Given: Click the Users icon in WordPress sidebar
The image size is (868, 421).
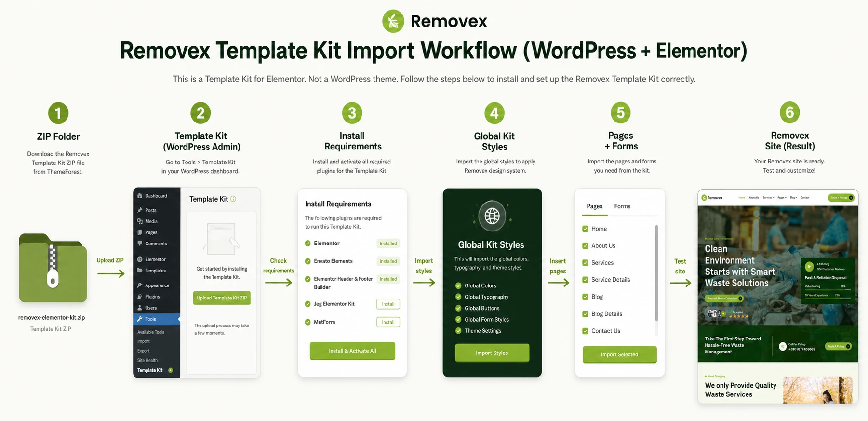Looking at the screenshot, I should (x=140, y=308).
